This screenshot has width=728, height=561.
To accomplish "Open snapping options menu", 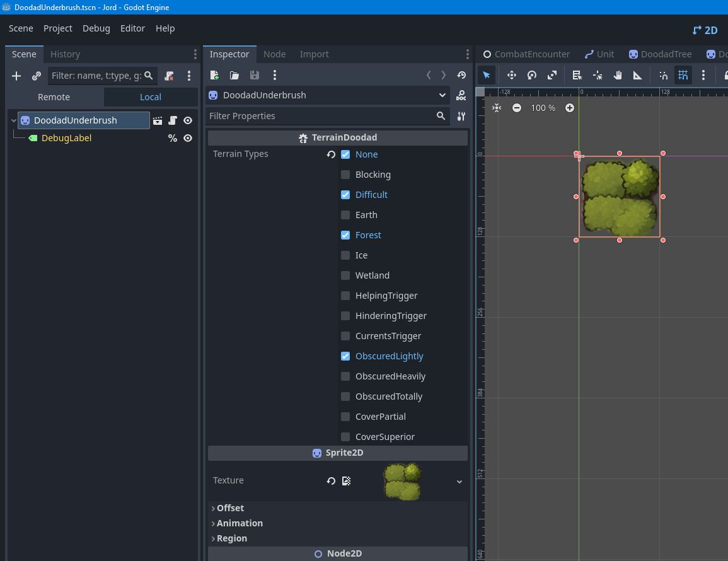I will pos(703,75).
